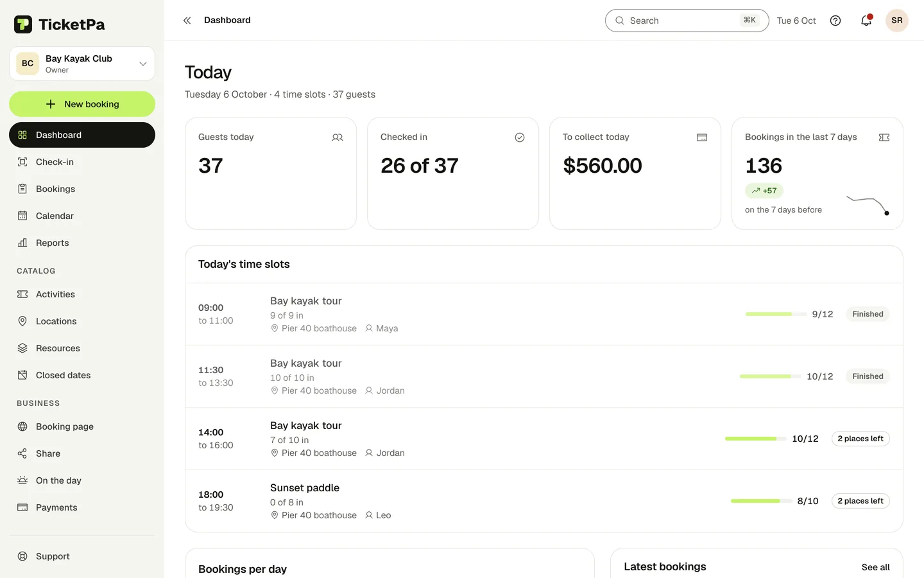Click the Calendar icon in sidebar

pos(22,216)
